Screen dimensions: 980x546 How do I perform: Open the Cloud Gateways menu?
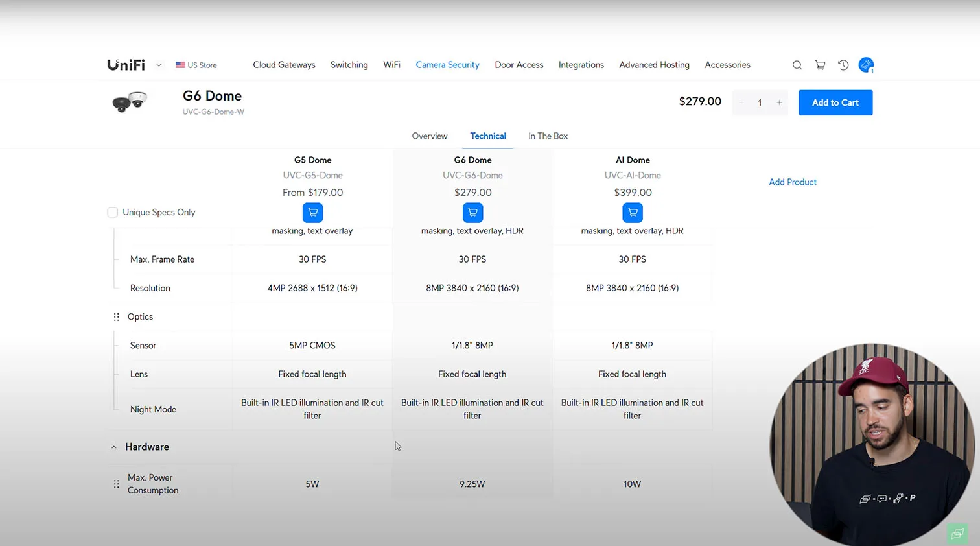pos(284,65)
